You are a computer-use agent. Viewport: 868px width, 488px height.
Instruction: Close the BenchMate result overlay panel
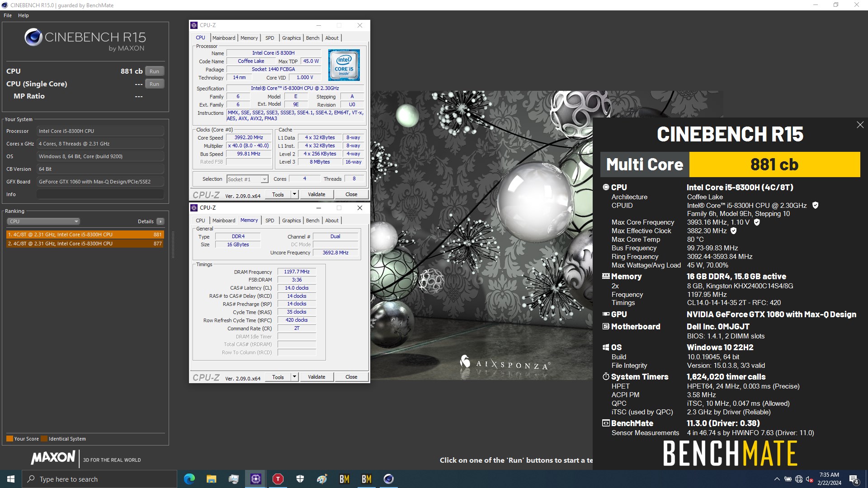point(860,125)
